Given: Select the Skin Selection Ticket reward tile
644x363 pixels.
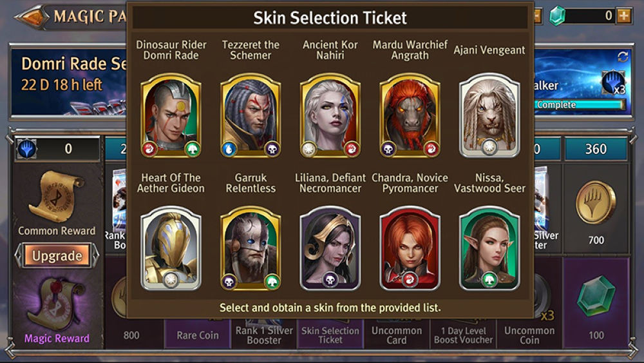Looking at the screenshot, I should [330, 335].
